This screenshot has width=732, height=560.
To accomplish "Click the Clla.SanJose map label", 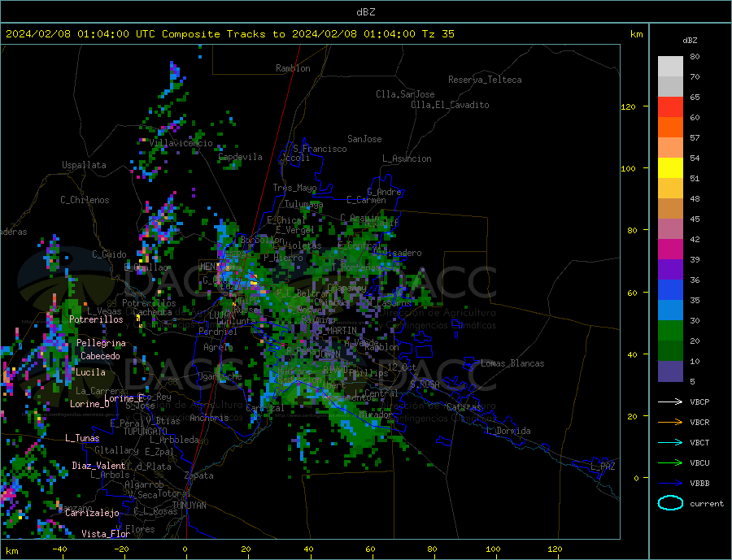I will pyautogui.click(x=405, y=94).
